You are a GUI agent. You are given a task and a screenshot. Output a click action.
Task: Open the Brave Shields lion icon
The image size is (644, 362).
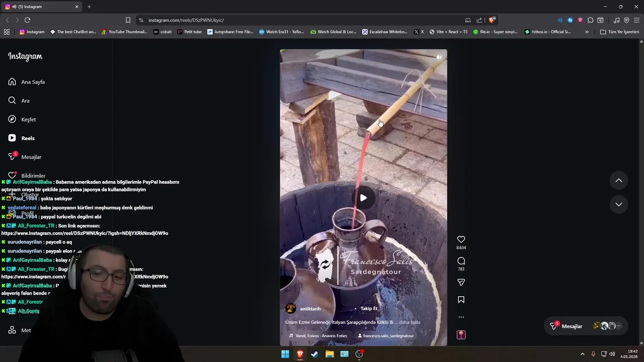pos(492,20)
